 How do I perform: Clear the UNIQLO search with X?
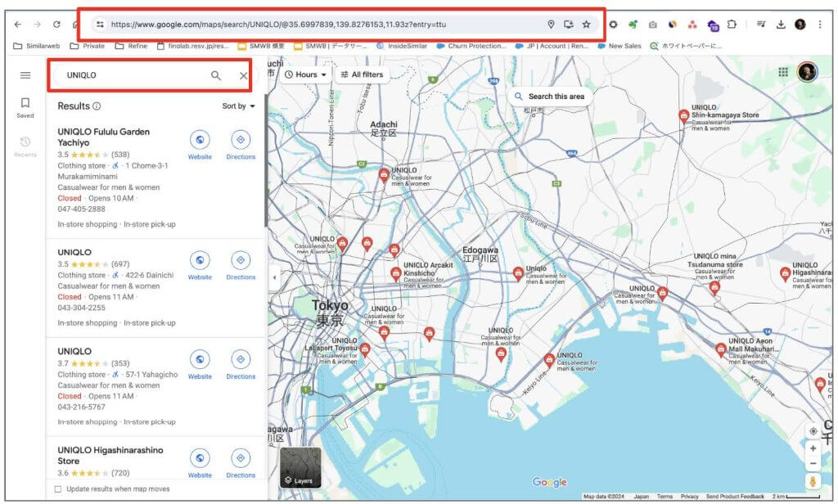click(x=243, y=76)
